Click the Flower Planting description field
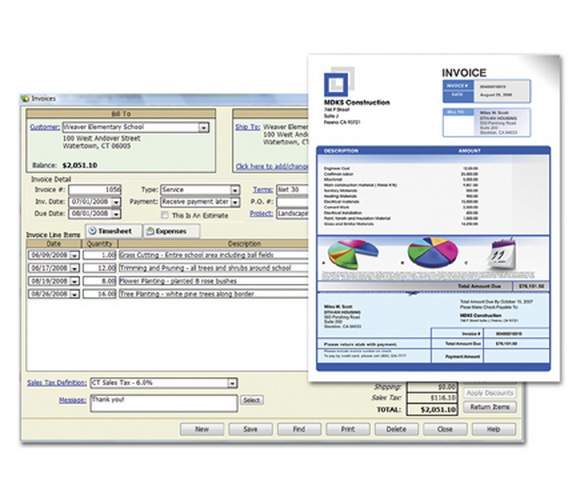 point(213,281)
